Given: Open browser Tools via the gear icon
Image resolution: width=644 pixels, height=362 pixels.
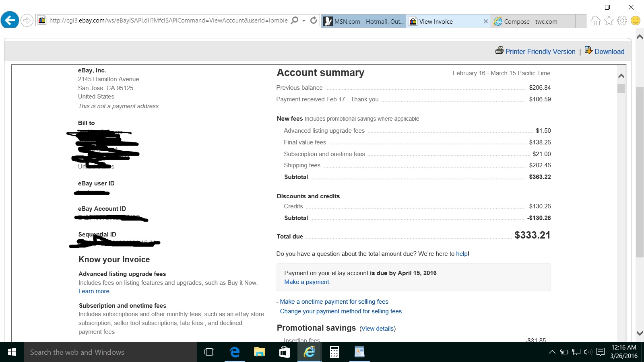Looking at the screenshot, I should (622, 20).
